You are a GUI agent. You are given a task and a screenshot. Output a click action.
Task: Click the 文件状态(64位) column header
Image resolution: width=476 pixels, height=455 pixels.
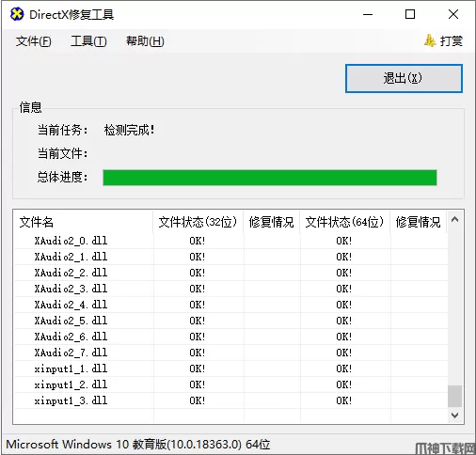[344, 222]
